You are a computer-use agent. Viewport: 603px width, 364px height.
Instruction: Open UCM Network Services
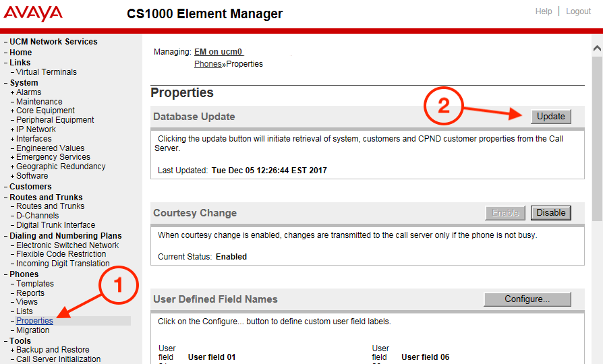[53, 42]
